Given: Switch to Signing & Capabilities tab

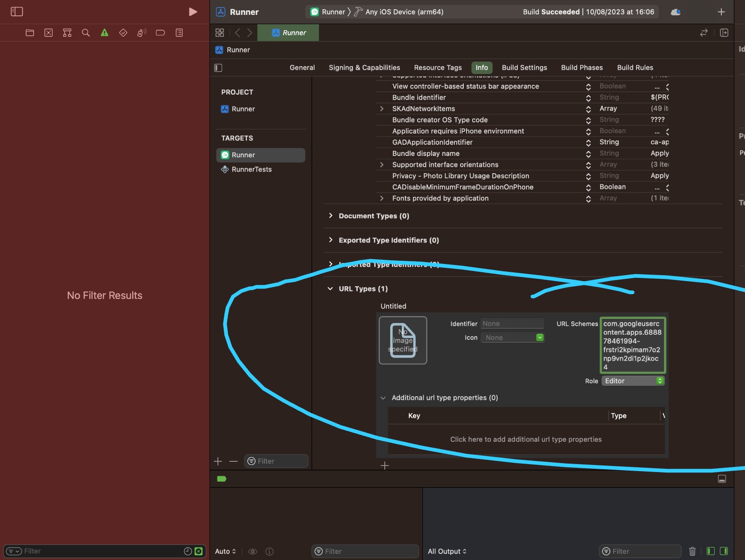Looking at the screenshot, I should click(x=364, y=67).
